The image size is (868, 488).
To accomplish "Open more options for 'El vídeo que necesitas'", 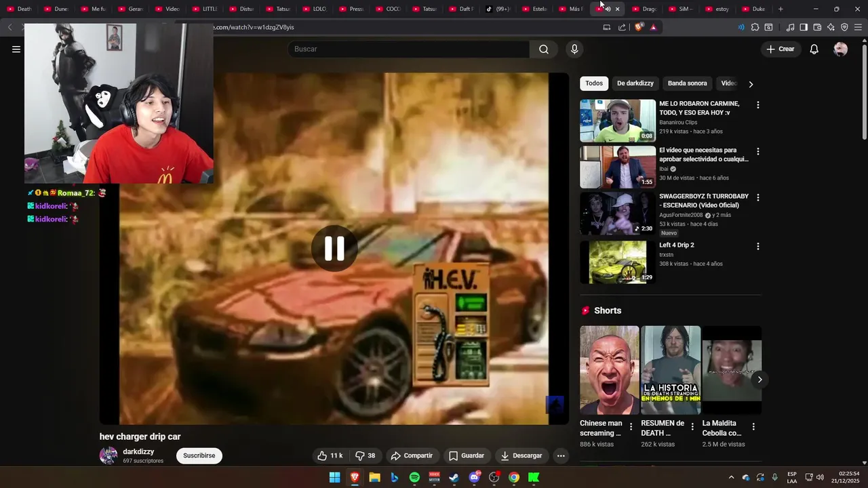I will tap(758, 151).
